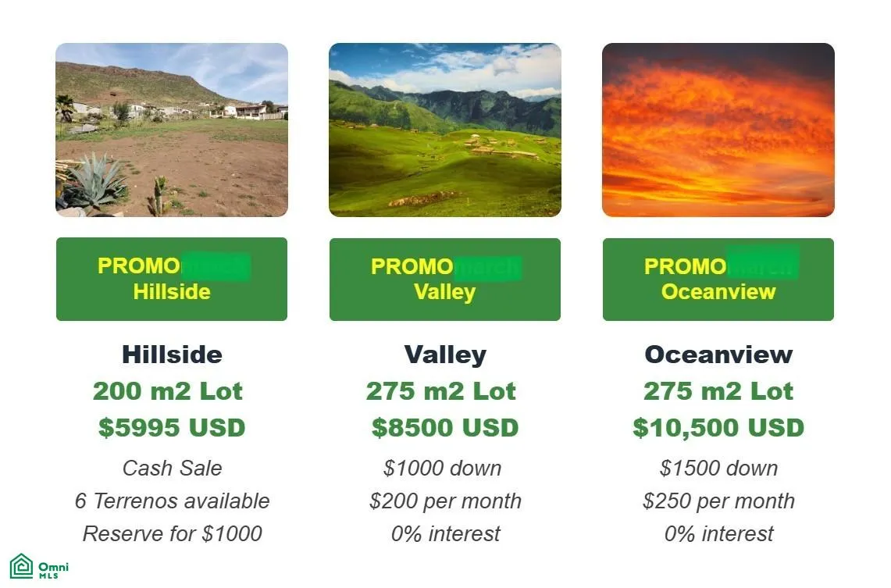The width and height of the screenshot is (891, 588).
Task: Click Reserve for $1000 text
Action: coord(172,533)
